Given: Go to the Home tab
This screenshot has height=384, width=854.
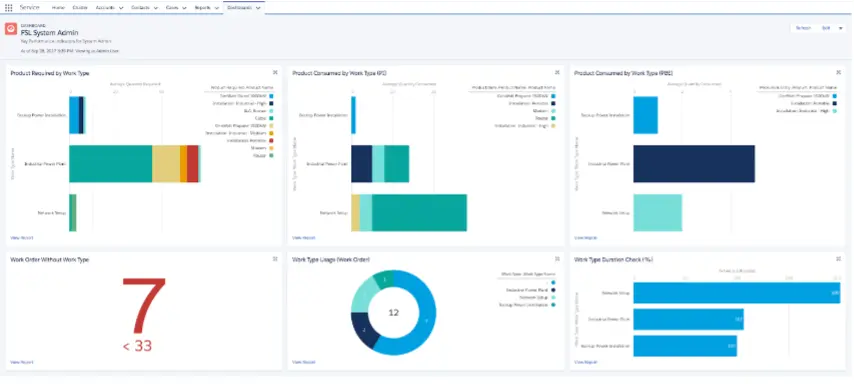Looking at the screenshot, I should point(58,8).
